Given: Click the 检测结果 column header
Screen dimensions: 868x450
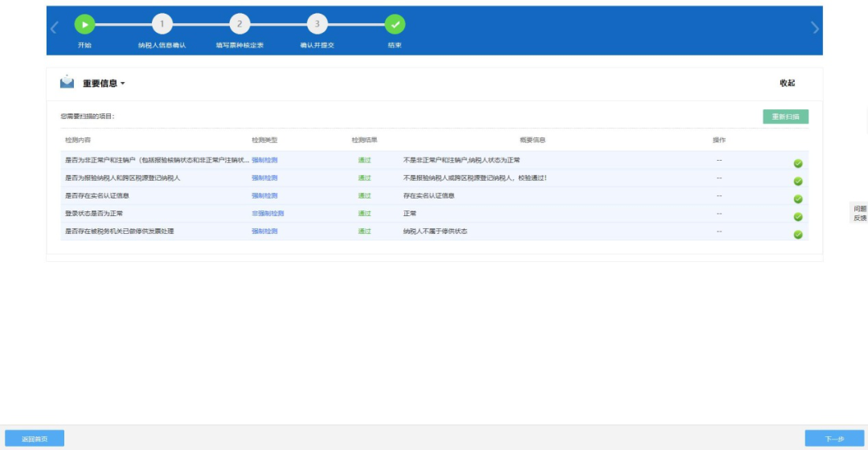Looking at the screenshot, I should point(364,140).
